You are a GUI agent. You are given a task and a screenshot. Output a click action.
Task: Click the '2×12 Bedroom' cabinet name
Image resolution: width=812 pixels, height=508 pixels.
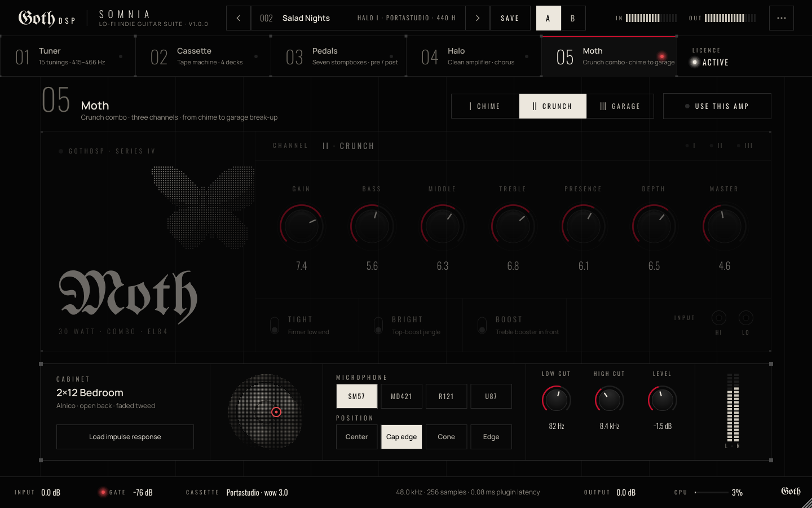[x=90, y=392]
